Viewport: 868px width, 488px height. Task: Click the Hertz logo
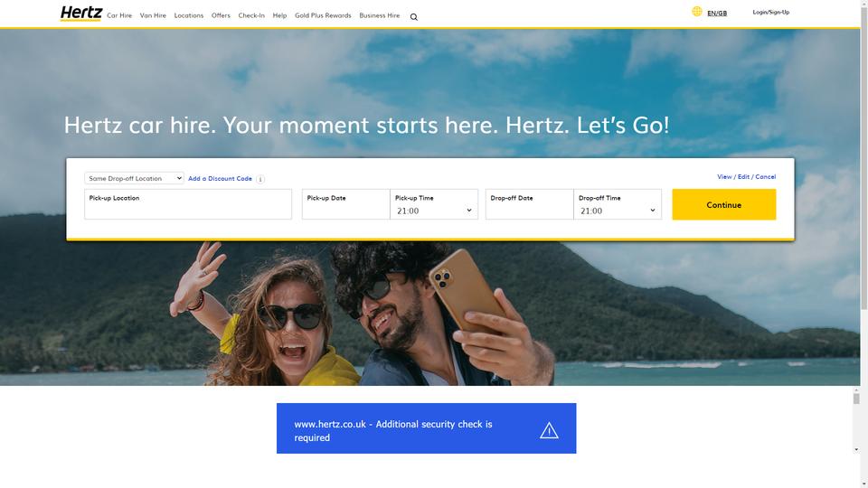(80, 14)
